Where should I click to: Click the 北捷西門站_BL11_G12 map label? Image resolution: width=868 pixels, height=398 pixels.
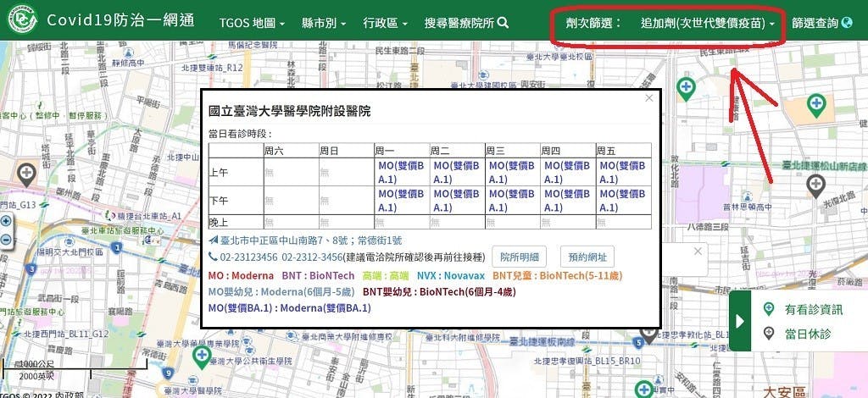pos(66,334)
